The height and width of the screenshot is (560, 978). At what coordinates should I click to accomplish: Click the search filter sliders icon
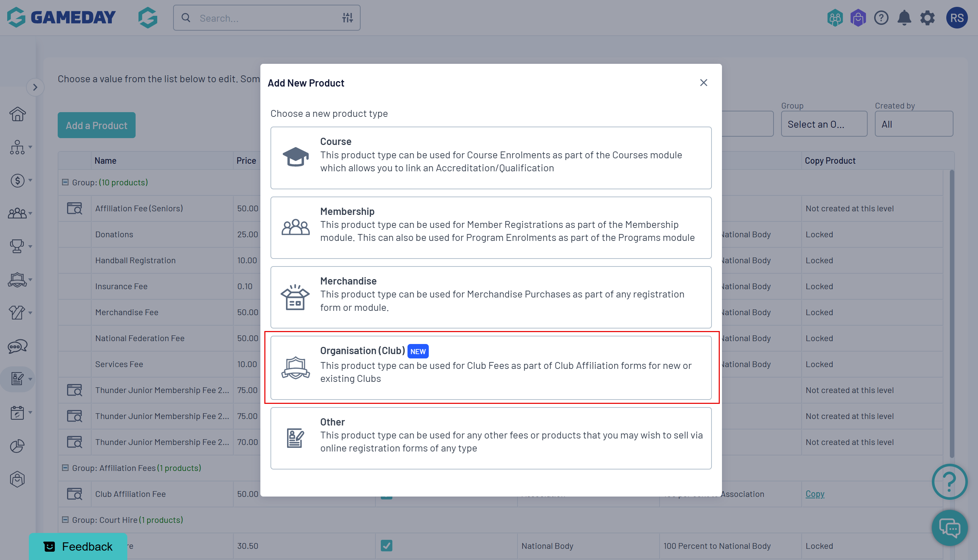tap(347, 18)
